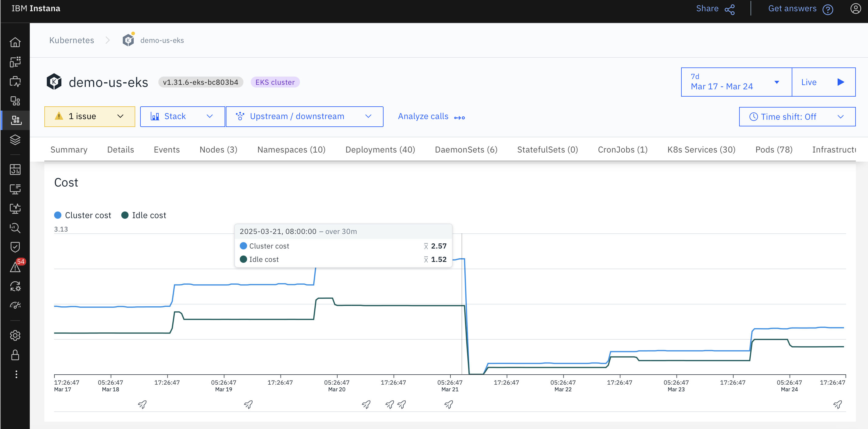The image size is (868, 429).
Task: View alerts using the warning triangle badge icon
Action: pyautogui.click(x=15, y=268)
